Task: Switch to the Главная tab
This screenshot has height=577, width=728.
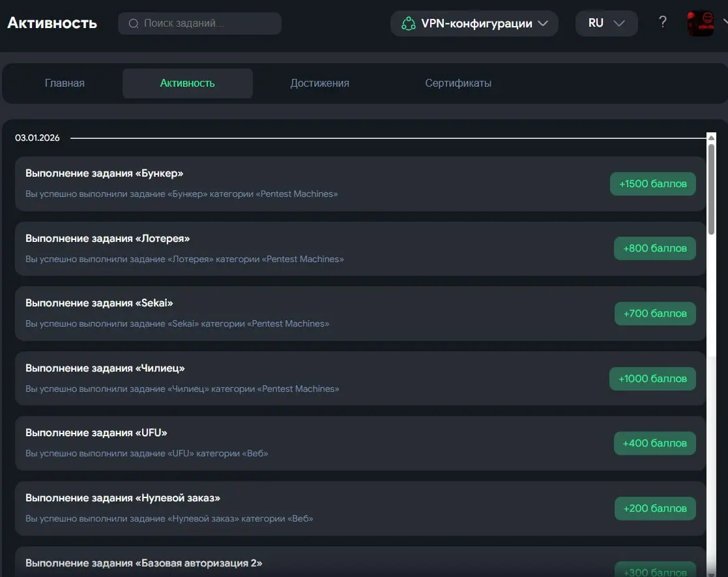Action: (x=65, y=83)
